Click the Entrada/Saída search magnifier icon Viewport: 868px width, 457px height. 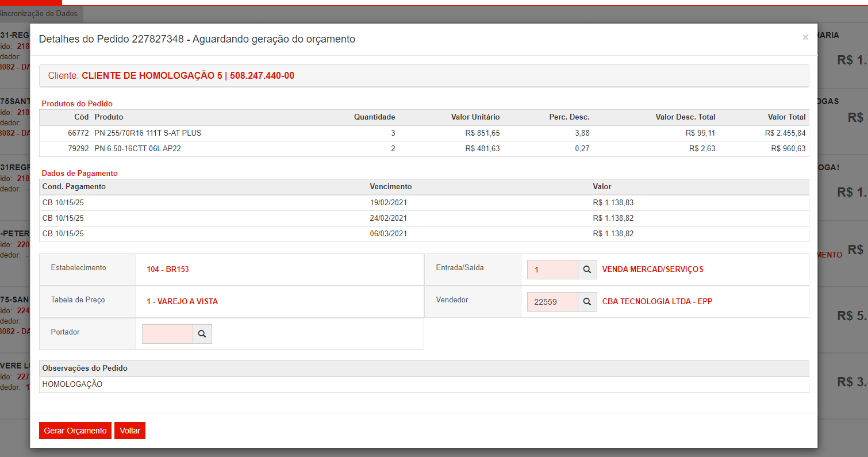pos(587,270)
